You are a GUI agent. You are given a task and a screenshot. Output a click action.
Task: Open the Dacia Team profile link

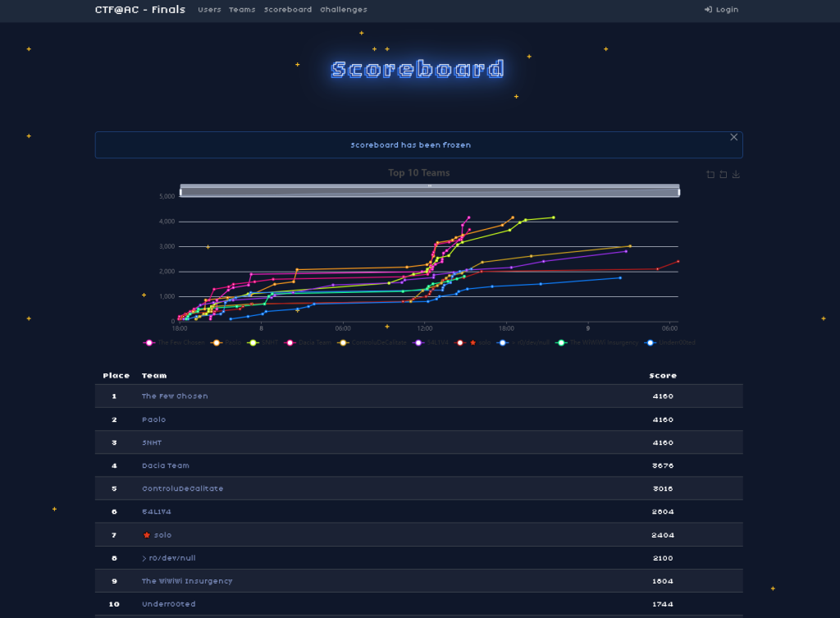(x=165, y=465)
